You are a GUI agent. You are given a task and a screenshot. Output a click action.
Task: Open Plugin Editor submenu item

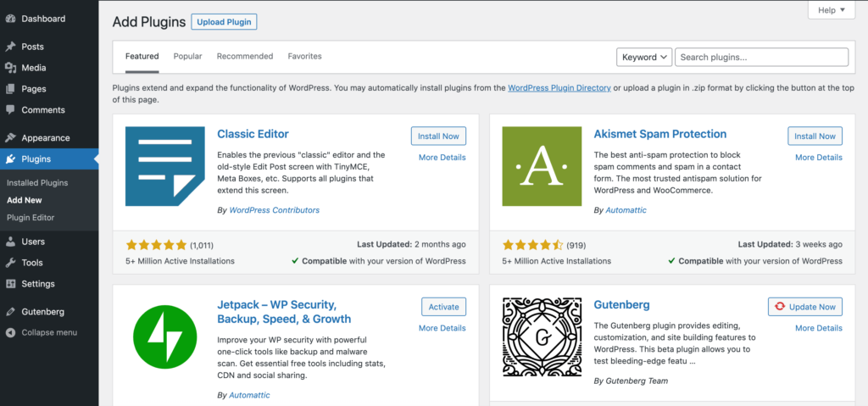31,218
